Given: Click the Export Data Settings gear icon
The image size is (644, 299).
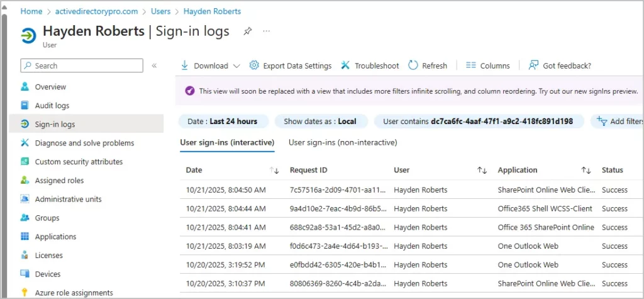Looking at the screenshot, I should pyautogui.click(x=254, y=65).
